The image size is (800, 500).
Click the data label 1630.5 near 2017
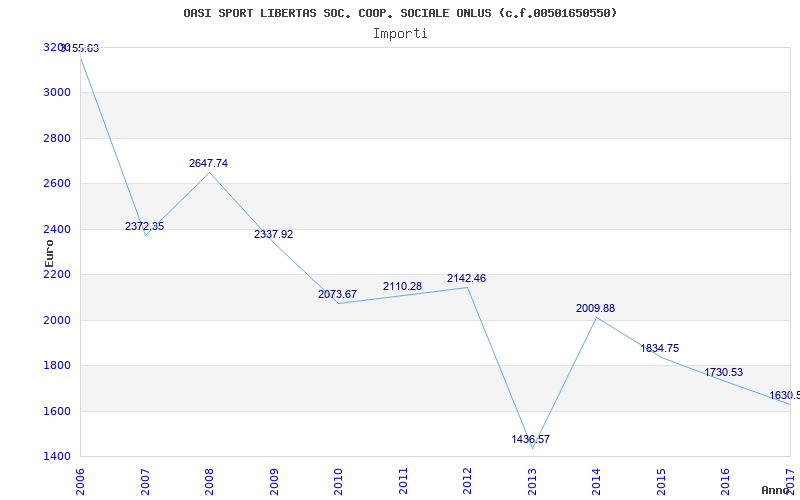coord(784,395)
